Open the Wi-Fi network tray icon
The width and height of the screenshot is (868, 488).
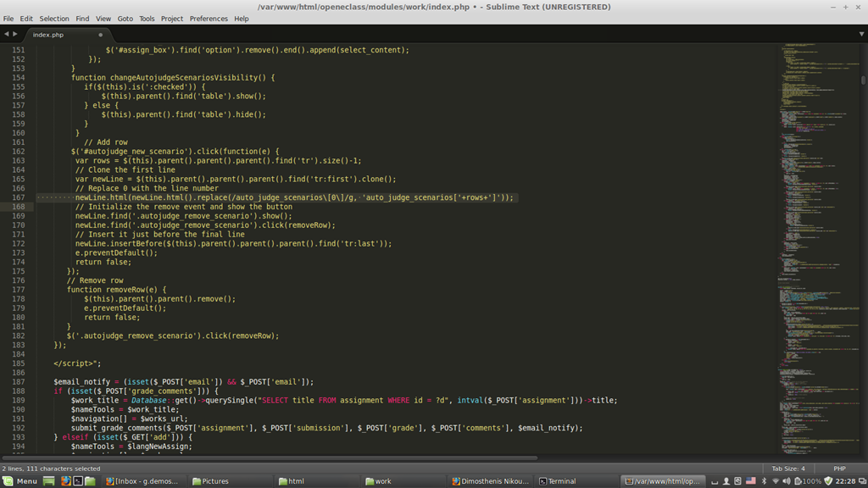click(775, 481)
